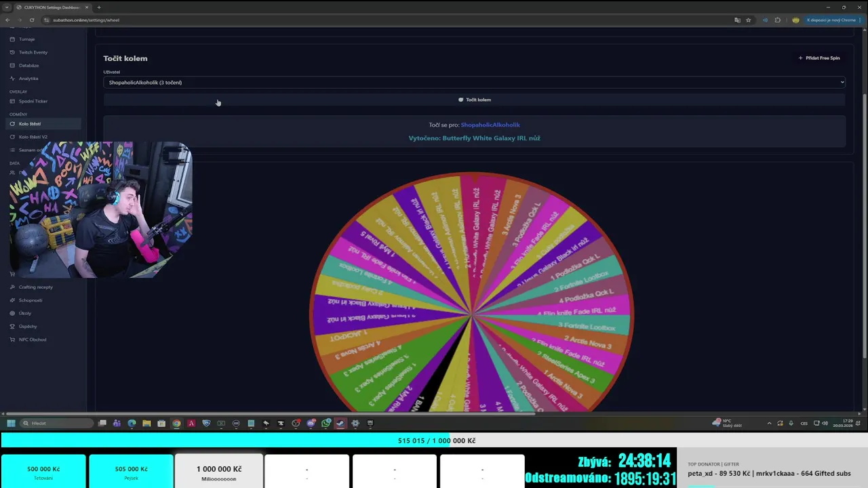The image size is (868, 488).
Task: Open Task View on the taskbar
Action: tap(102, 423)
